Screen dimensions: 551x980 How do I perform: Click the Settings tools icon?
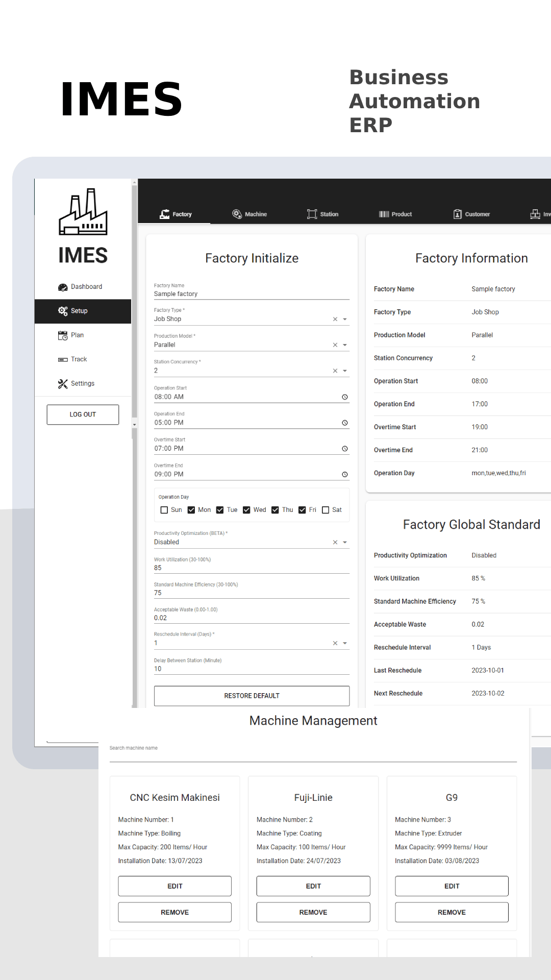point(63,384)
